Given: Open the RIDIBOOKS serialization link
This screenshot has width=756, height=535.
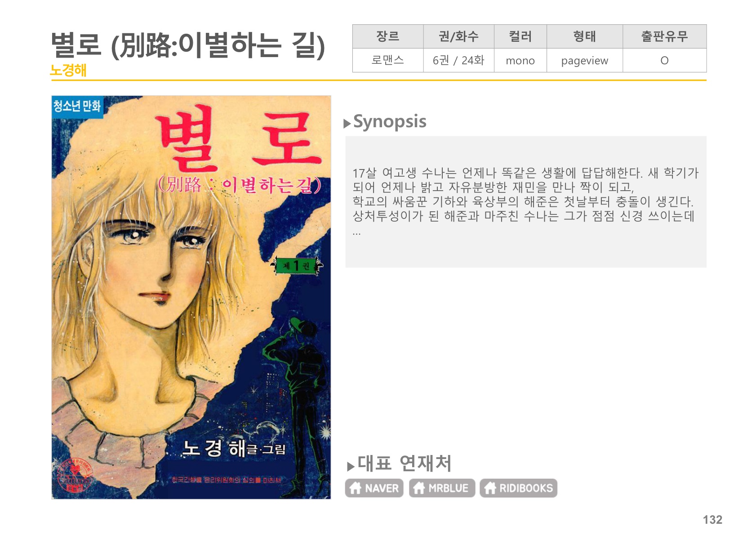Looking at the screenshot, I should (x=518, y=488).
